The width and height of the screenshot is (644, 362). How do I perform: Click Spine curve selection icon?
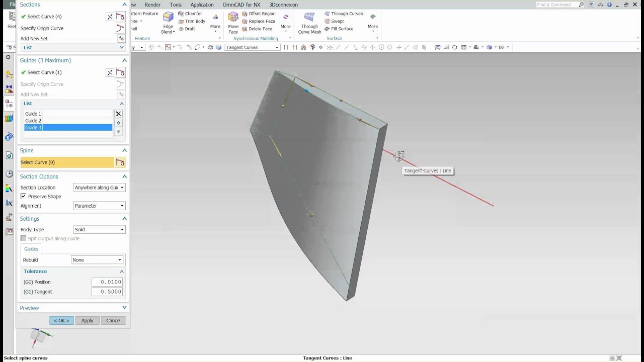tap(120, 162)
